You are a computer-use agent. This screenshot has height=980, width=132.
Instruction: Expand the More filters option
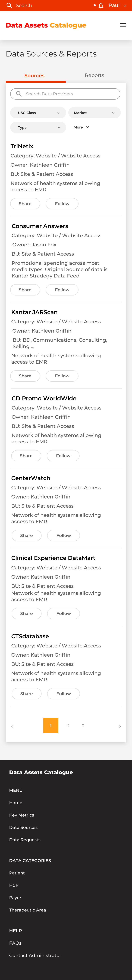click(81, 127)
